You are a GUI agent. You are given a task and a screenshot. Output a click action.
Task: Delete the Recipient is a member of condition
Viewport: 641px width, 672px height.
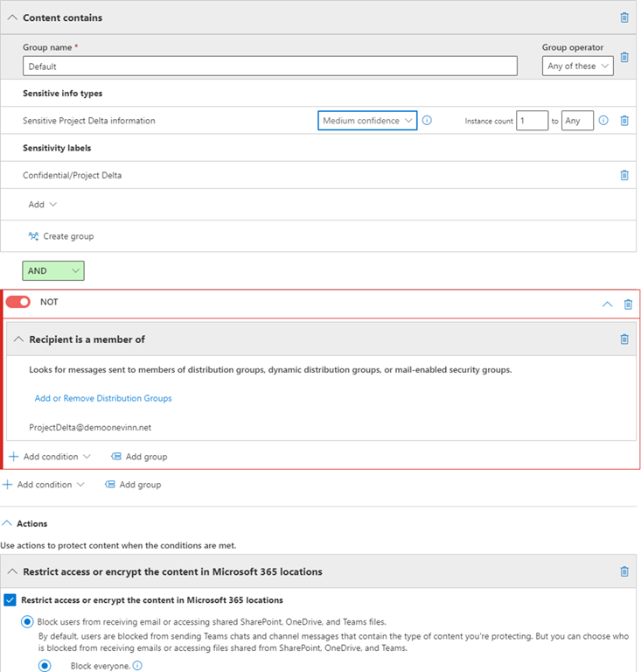point(624,339)
